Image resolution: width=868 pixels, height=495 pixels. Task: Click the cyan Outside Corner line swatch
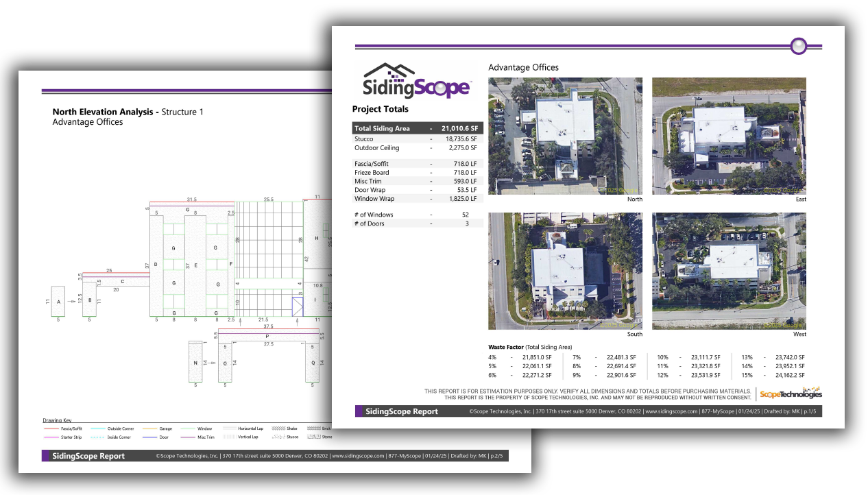[x=98, y=428]
